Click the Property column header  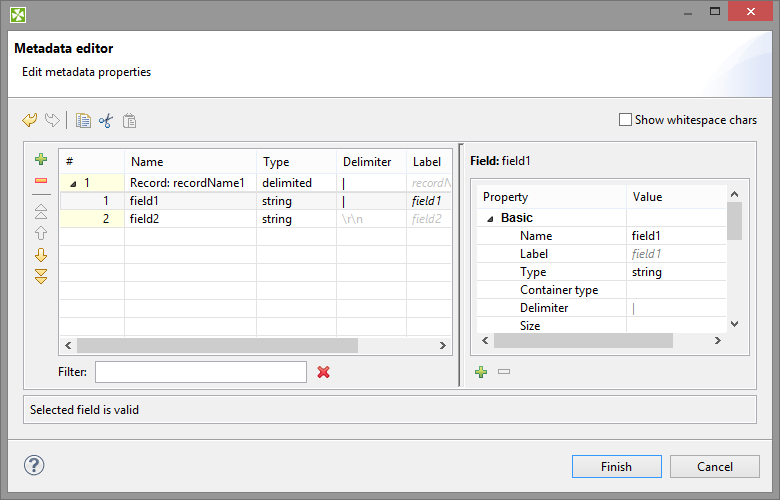pos(551,197)
